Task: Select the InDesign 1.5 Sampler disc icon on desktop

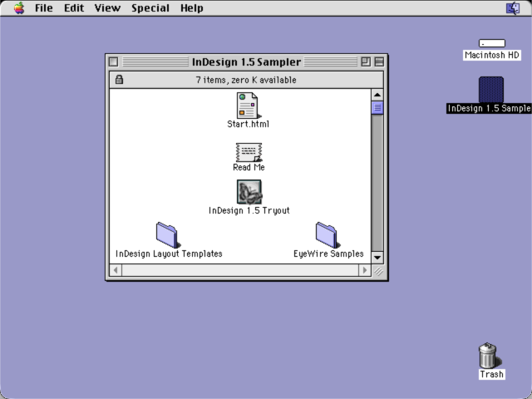Action: pos(491,90)
